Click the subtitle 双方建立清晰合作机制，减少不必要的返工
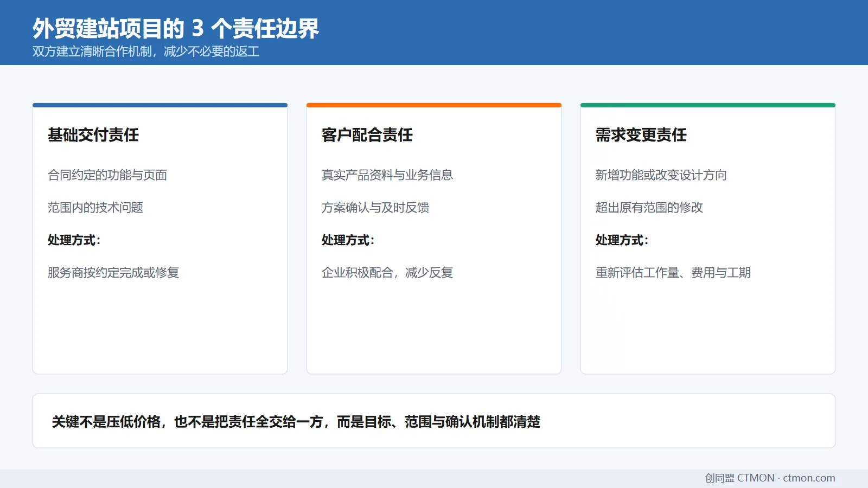This screenshot has width=868, height=488. 146,52
